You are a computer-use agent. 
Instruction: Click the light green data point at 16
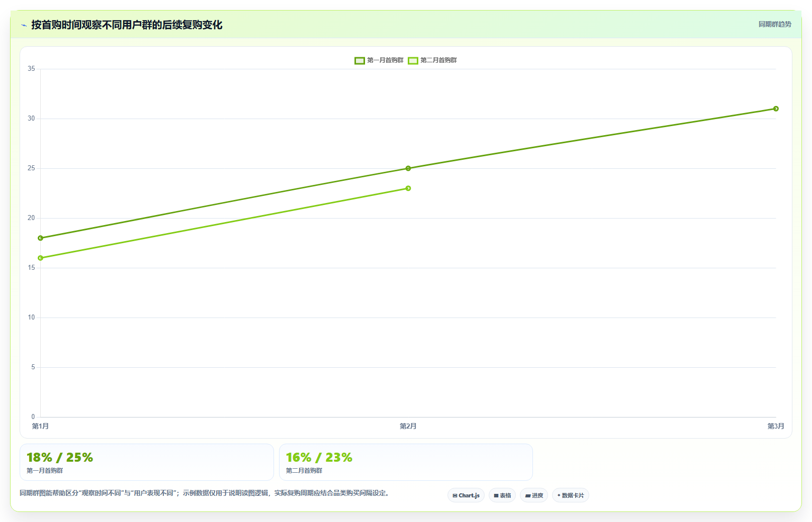pyautogui.click(x=41, y=258)
